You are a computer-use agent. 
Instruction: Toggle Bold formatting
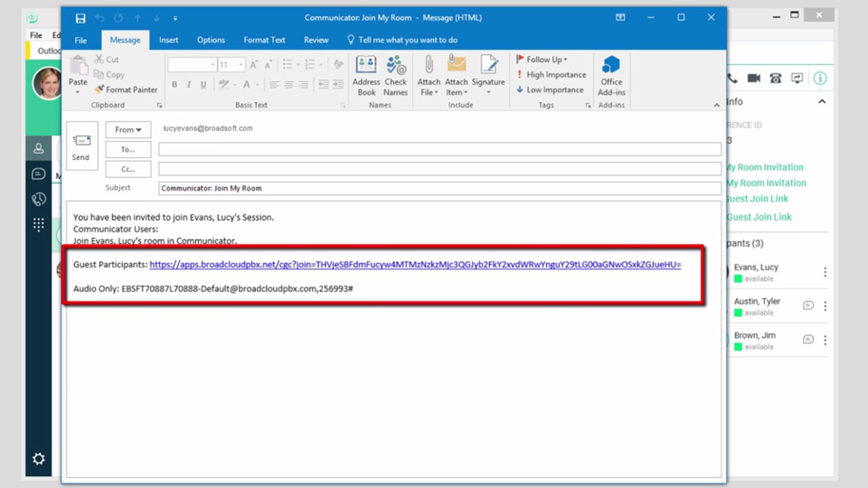[174, 85]
